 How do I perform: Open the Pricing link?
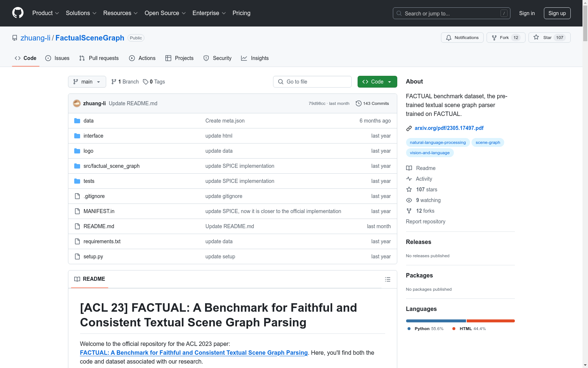[x=241, y=13]
